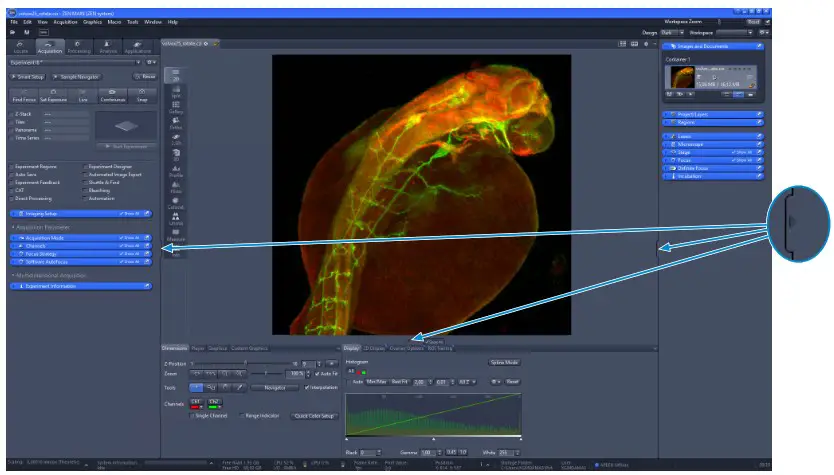Click Smart Setup button
Viewport: 834px width, 475px height.
(28, 77)
